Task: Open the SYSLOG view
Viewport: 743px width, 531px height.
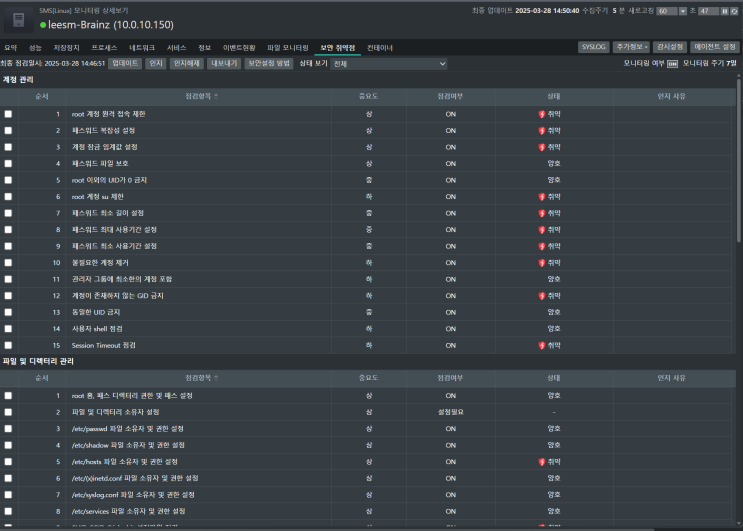Action: click(x=594, y=47)
